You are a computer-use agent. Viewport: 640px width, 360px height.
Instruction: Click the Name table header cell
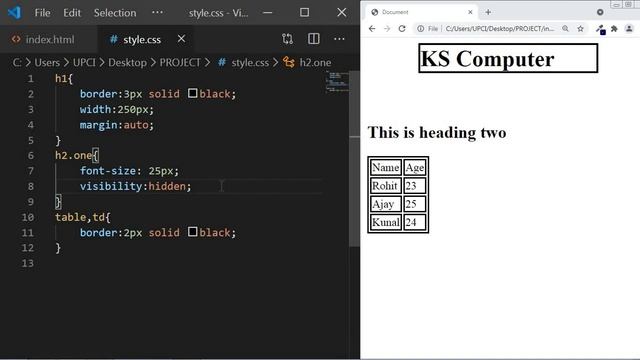[386, 167]
